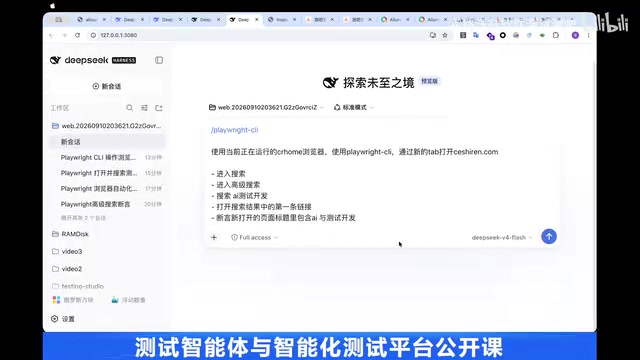Go forward with the browser forward arrow
This screenshot has width=640, height=360.
tap(64, 36)
